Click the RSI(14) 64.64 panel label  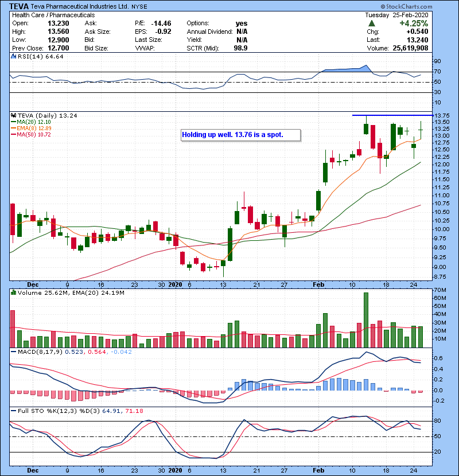tap(40, 56)
